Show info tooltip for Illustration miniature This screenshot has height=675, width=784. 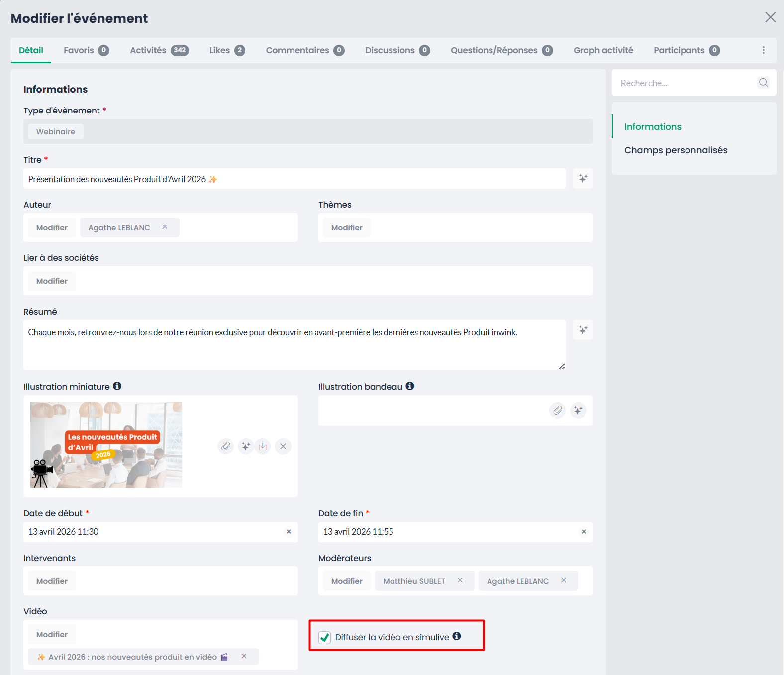click(117, 386)
